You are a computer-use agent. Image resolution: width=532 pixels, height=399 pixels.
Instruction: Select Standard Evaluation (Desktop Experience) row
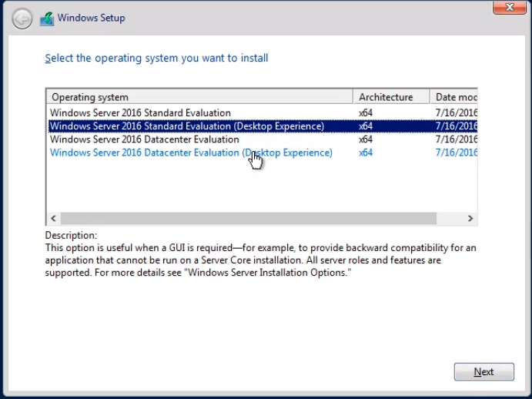(x=186, y=126)
